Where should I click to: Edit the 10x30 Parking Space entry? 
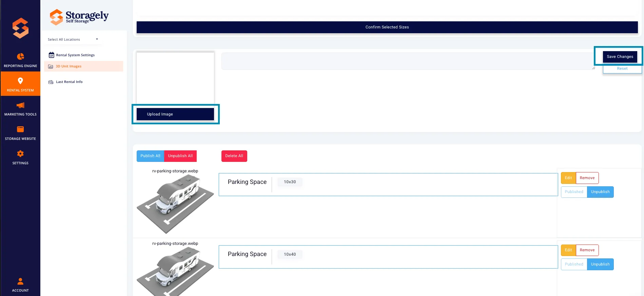[x=568, y=178]
